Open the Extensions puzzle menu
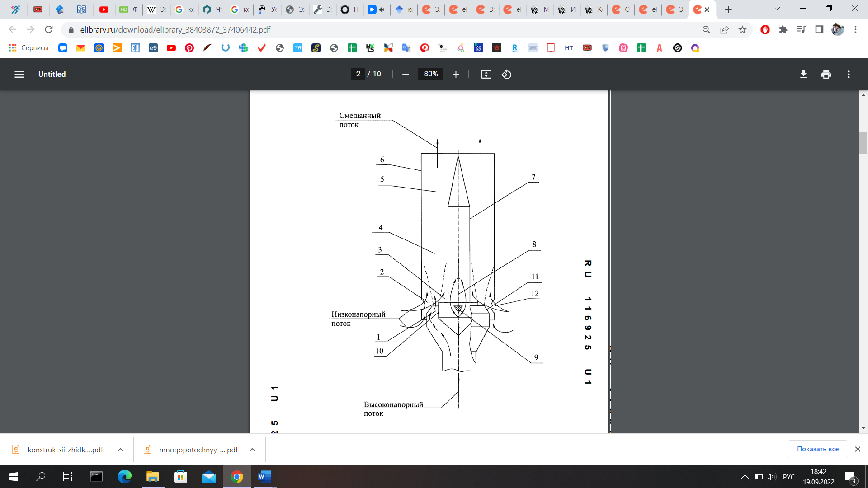 click(x=783, y=29)
